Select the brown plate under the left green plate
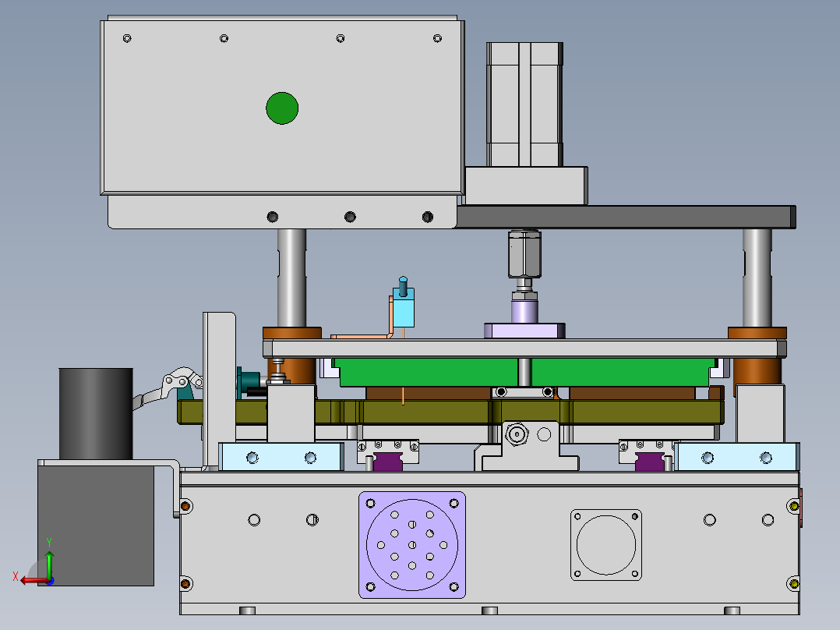Screen dimensions: 840x630 [428, 393]
